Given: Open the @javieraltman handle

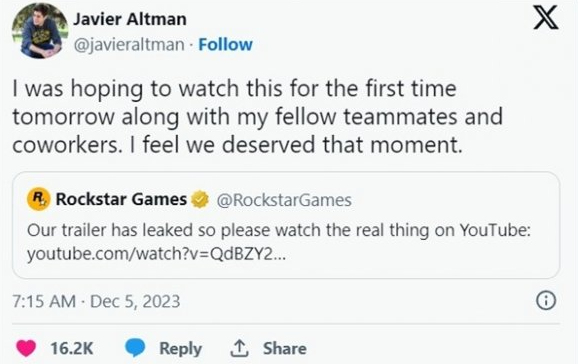Looking at the screenshot, I should click(129, 45).
